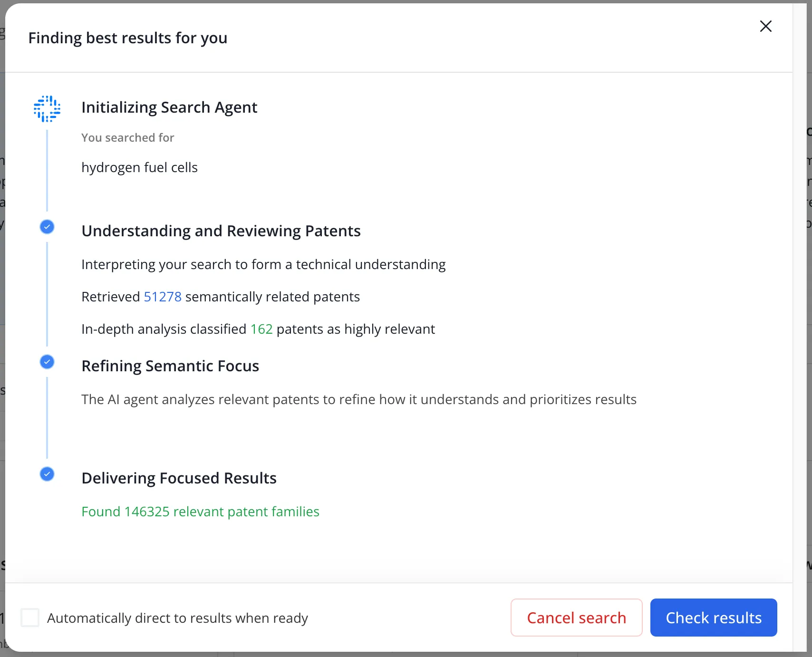The height and width of the screenshot is (657, 812).
Task: Open results with Check results button
Action: [714, 618]
